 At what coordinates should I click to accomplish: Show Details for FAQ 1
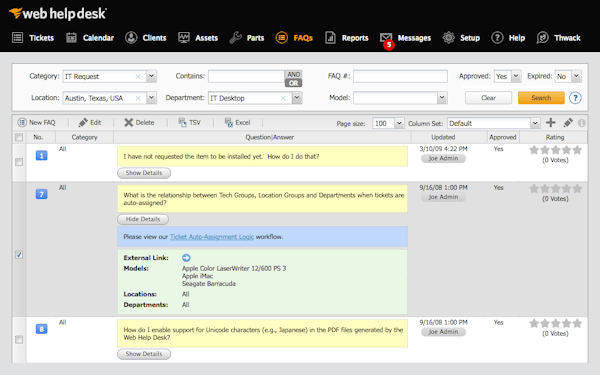(x=144, y=173)
